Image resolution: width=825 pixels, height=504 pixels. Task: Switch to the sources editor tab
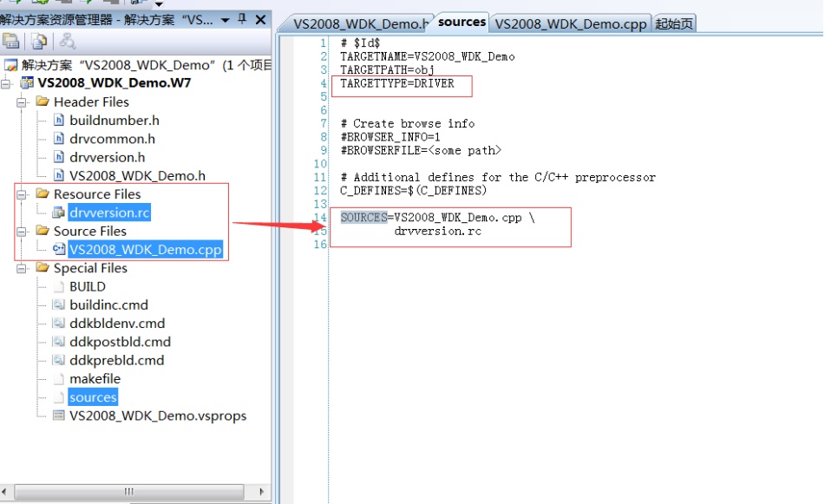click(x=462, y=22)
